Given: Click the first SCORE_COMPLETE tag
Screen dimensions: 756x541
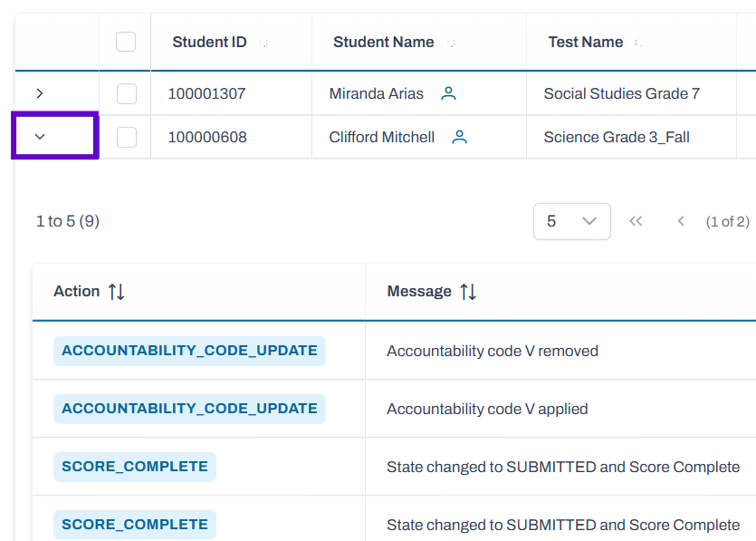Looking at the screenshot, I should tap(135, 467).
